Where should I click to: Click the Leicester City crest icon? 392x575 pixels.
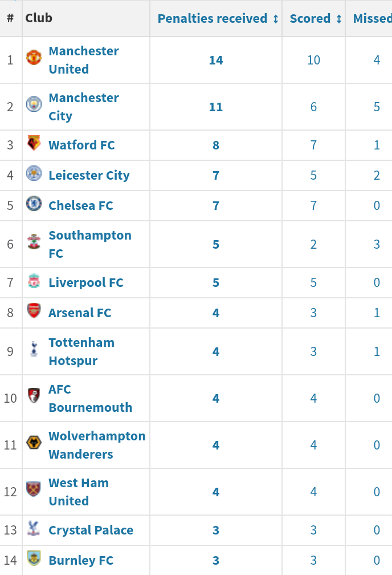pyautogui.click(x=34, y=173)
